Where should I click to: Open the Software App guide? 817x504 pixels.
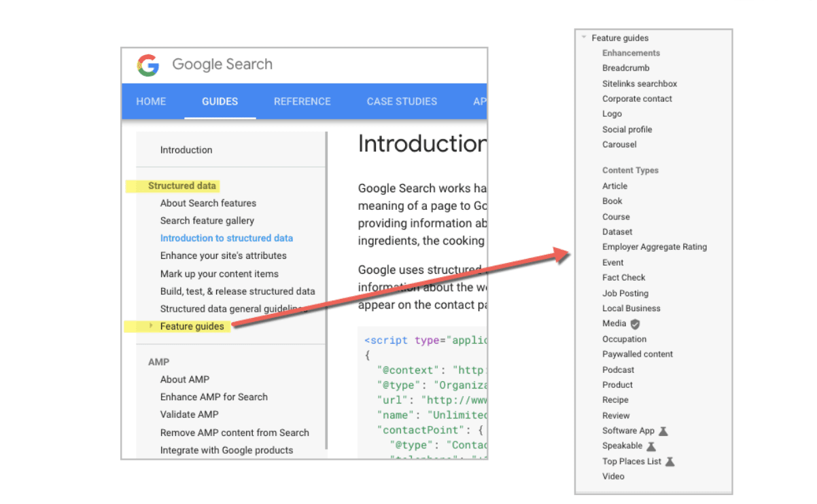pyautogui.click(x=628, y=431)
